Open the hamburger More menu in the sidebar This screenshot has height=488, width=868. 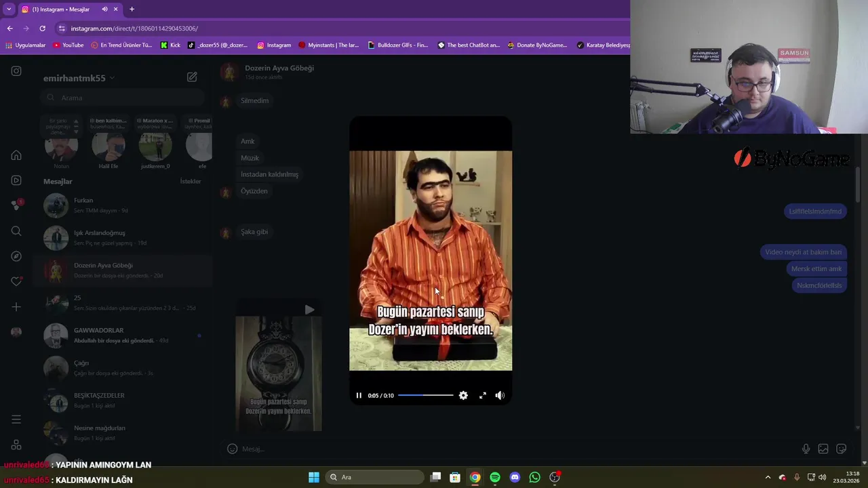16,420
